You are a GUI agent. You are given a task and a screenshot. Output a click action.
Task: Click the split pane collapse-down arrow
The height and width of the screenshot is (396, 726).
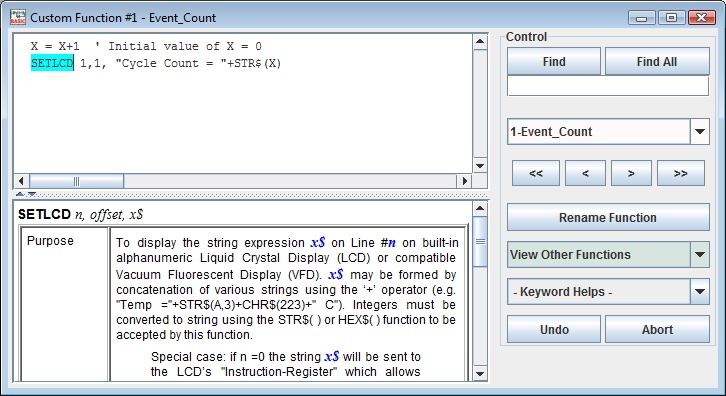pos(31,194)
